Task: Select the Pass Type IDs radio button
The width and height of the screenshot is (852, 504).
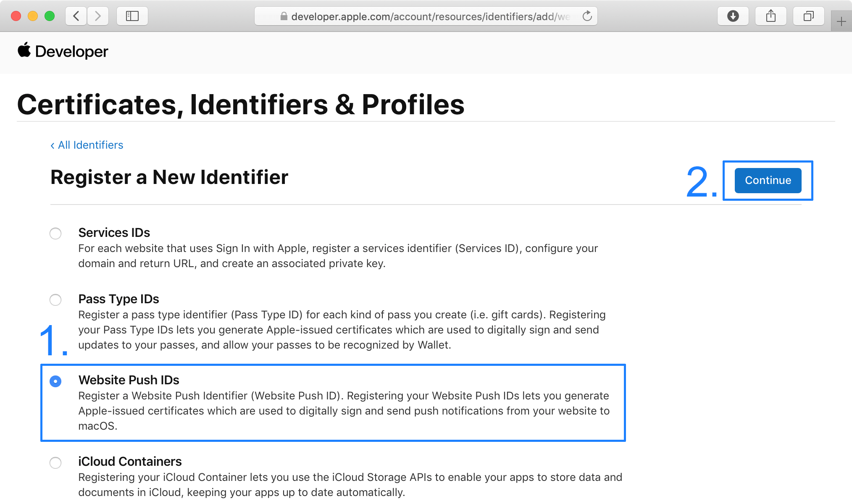Action: pos(55,300)
